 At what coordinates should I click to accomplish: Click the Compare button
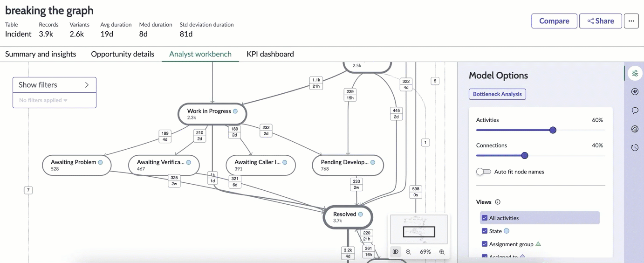pos(554,21)
